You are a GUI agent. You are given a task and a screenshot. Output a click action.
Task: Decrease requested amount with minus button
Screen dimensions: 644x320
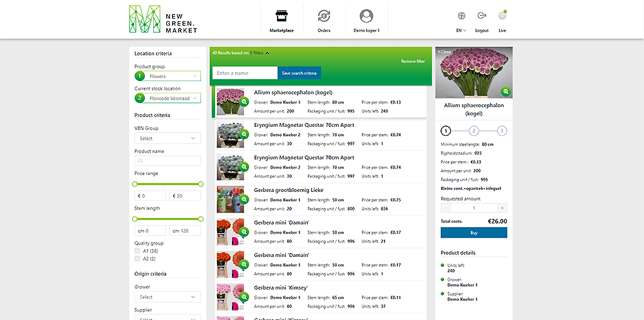[x=446, y=208]
